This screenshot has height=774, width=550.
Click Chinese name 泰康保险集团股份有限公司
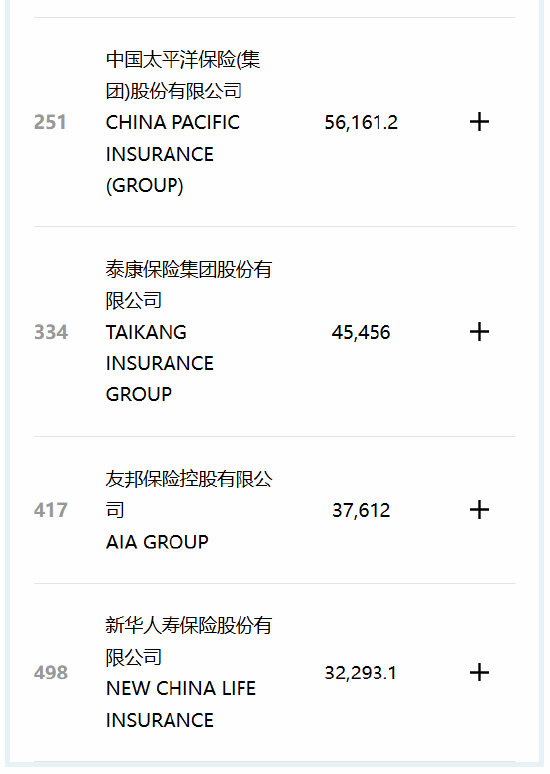tap(189, 285)
